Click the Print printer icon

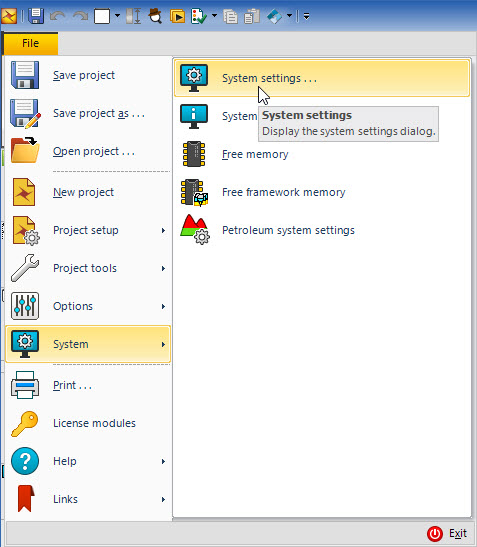(x=25, y=385)
